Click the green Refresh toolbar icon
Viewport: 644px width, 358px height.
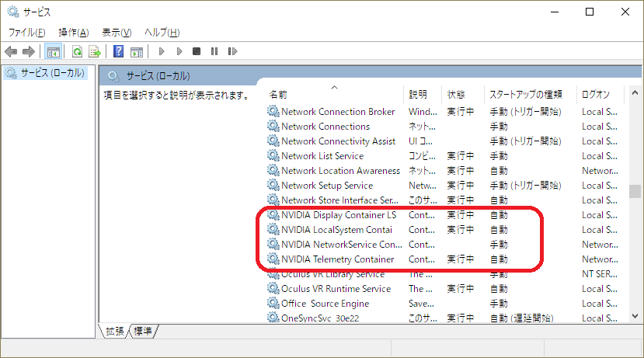(x=77, y=52)
